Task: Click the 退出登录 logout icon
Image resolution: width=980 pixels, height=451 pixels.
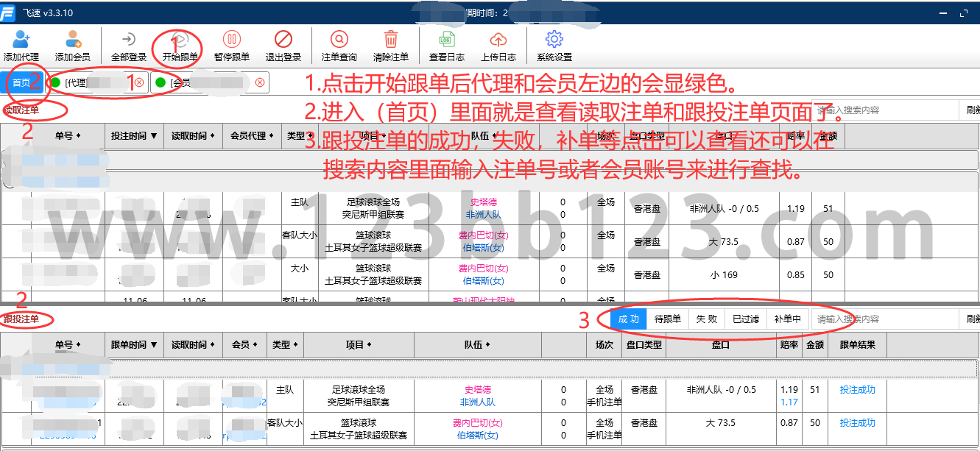Action: [283, 40]
